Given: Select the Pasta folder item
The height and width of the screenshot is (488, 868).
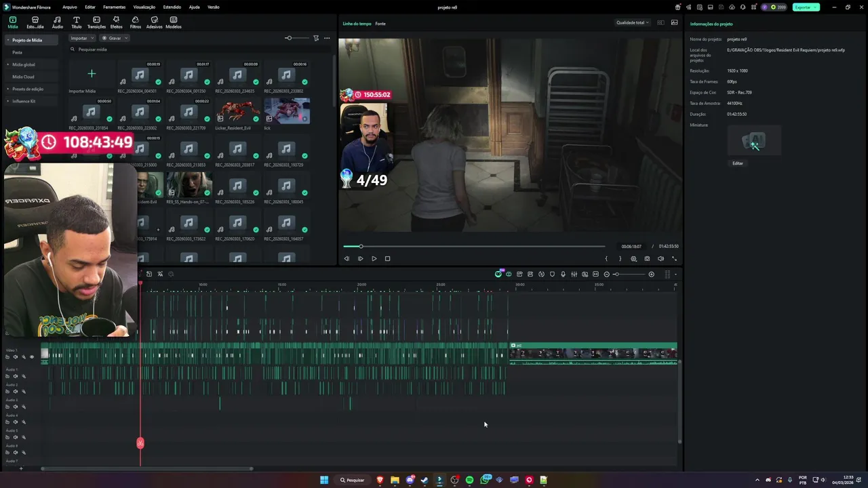Looking at the screenshot, I should coord(17,52).
